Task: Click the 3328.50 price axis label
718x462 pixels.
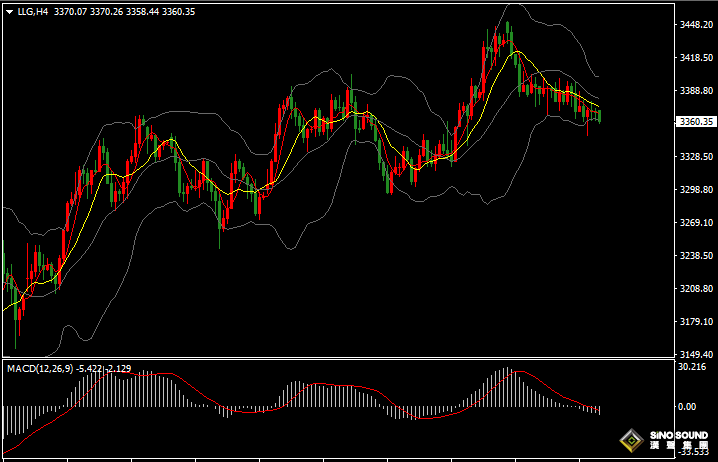Action: tap(694, 157)
